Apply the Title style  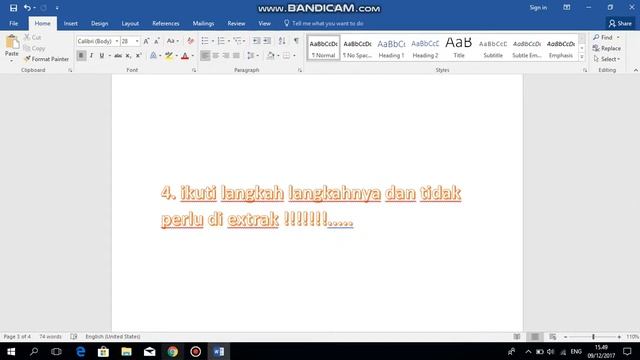coord(459,48)
